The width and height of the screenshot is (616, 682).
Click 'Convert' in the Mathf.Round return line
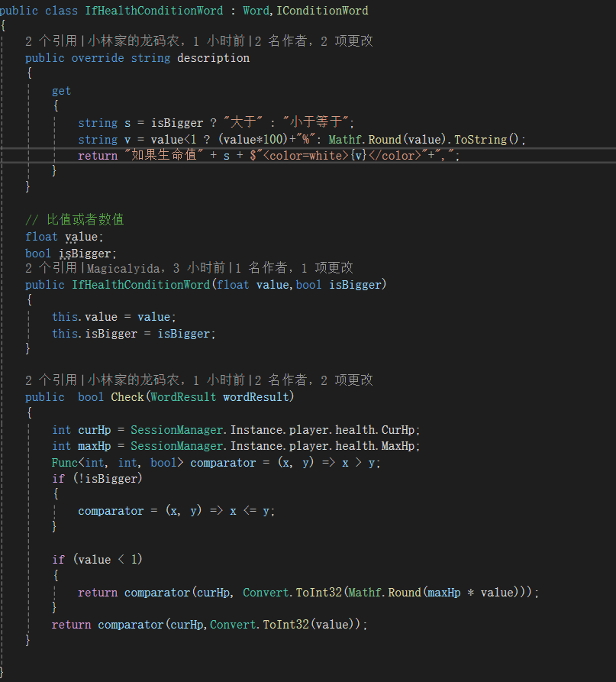pos(266,593)
